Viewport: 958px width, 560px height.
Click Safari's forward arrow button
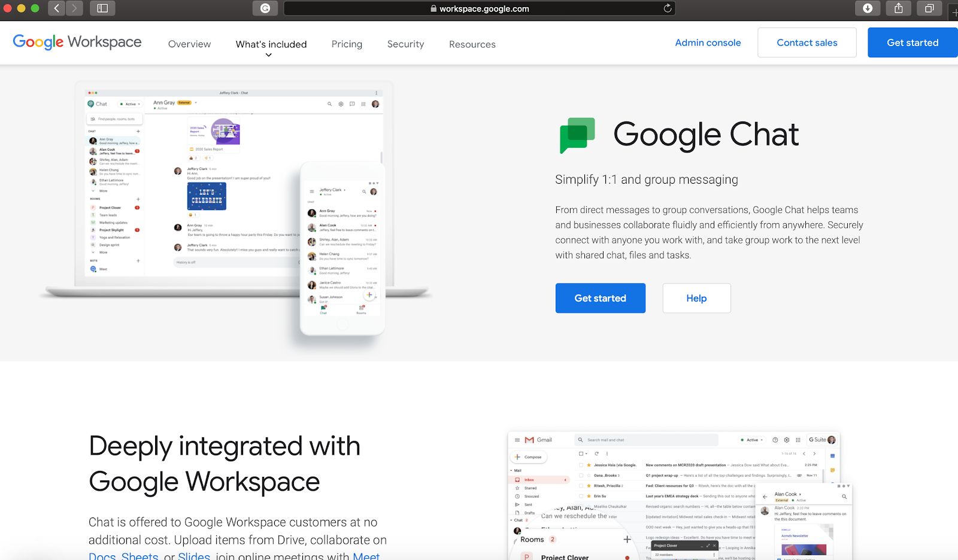(74, 8)
